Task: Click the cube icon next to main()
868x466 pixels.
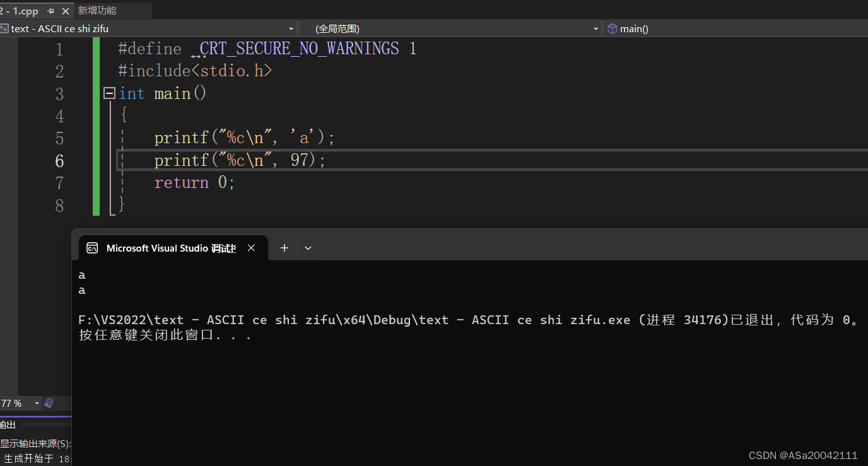Action: tap(612, 28)
